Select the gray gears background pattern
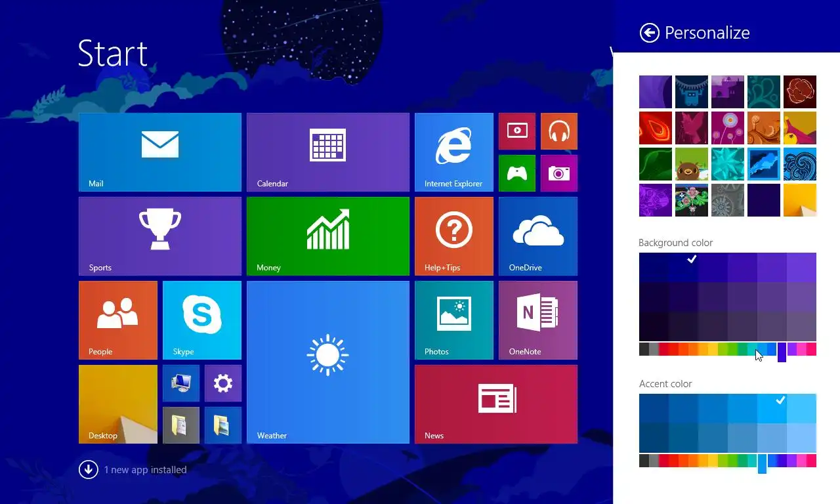 pyautogui.click(x=728, y=200)
